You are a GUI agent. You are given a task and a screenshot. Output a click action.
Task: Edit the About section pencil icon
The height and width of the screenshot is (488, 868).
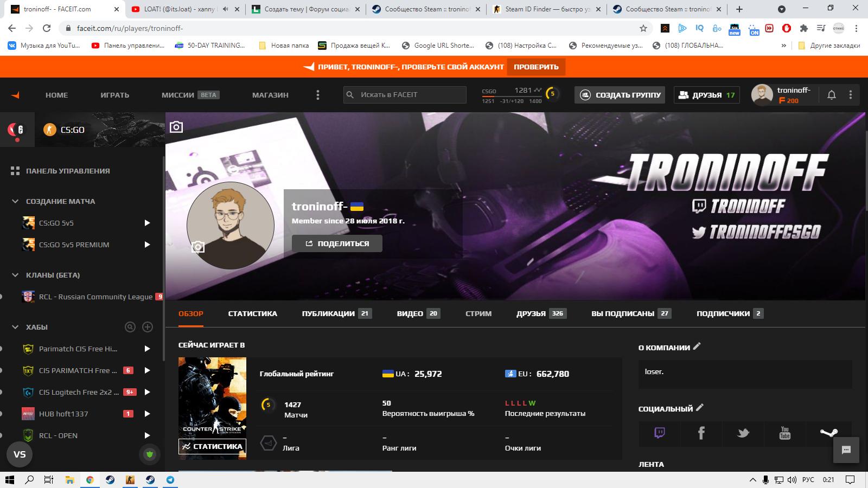point(697,346)
